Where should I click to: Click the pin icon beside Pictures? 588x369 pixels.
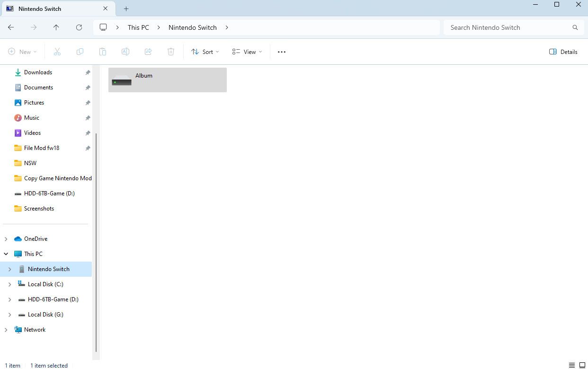point(88,103)
